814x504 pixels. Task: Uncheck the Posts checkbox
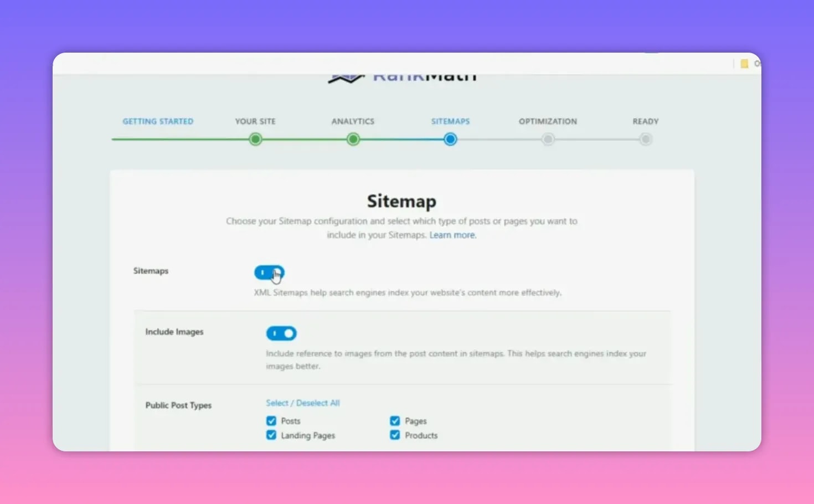tap(271, 421)
